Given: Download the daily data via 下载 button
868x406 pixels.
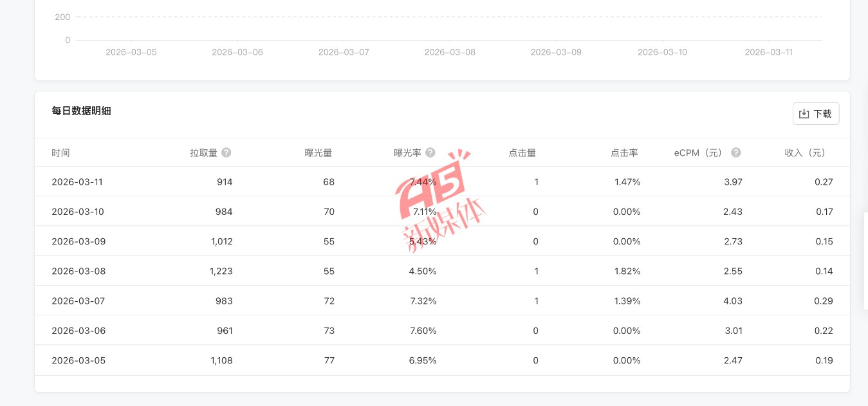Looking at the screenshot, I should tap(815, 114).
